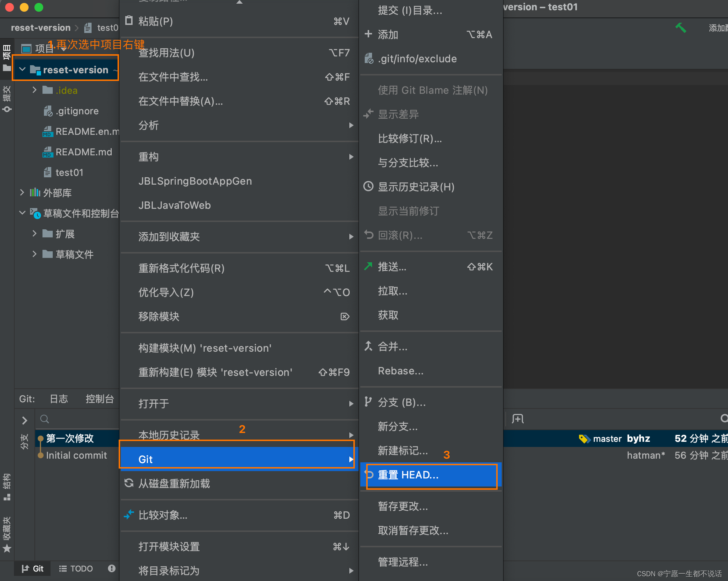Viewport: 728px width, 581px height.
Task: Click the byhz author cell
Action: coord(638,438)
